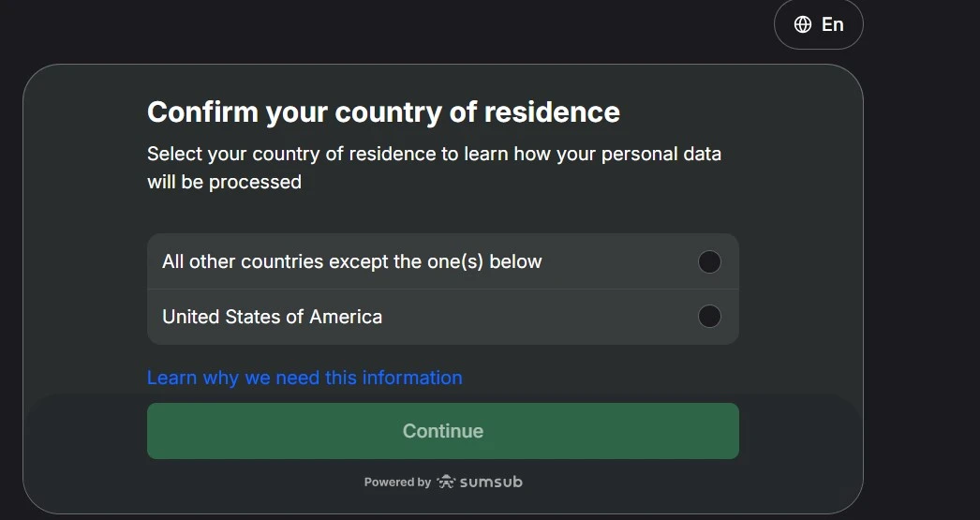Click the "sumsub" wordmark text
This screenshot has width=980, height=520.
(491, 482)
